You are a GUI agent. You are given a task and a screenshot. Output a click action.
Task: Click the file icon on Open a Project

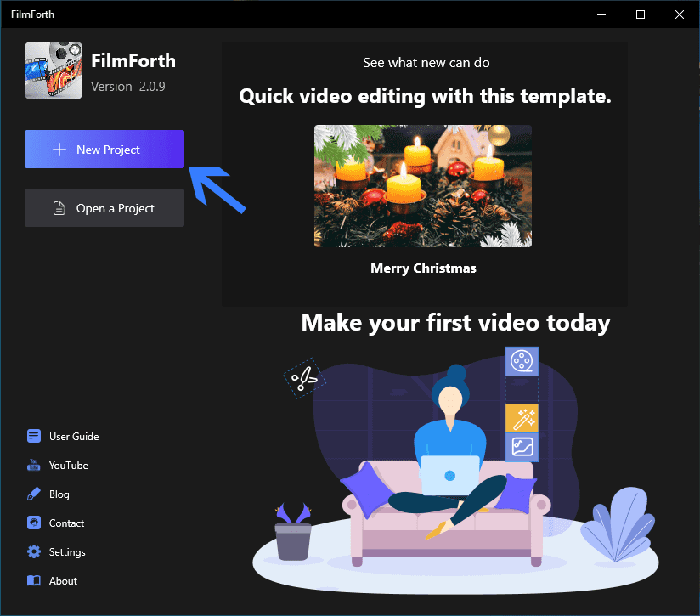pyautogui.click(x=59, y=208)
